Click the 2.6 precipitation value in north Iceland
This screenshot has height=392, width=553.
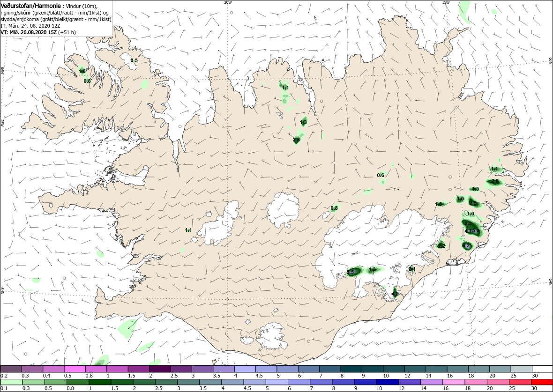click(296, 140)
